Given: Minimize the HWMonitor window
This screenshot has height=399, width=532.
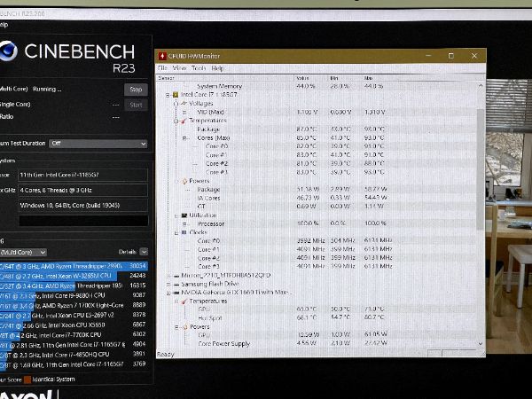Looking at the screenshot, I should coord(429,56).
